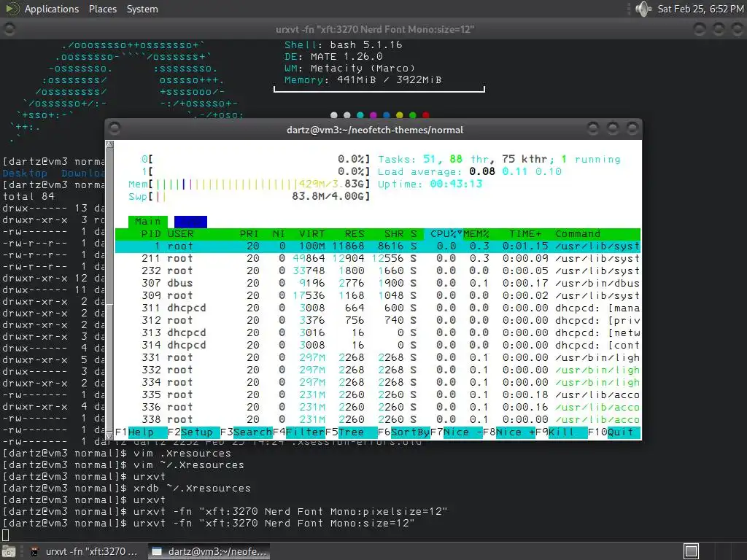
Task: Click F3 Search in htop function bar
Action: 247,432
